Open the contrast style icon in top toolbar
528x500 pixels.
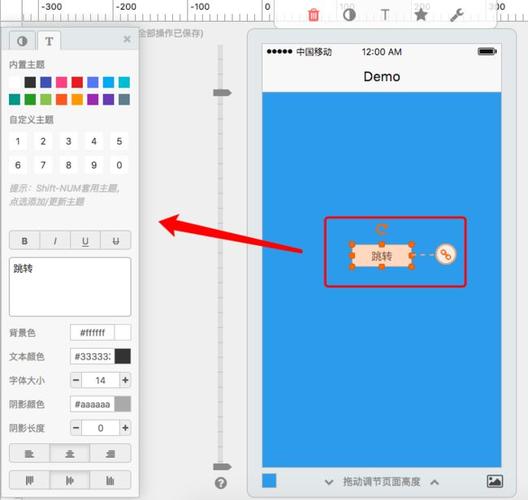click(349, 15)
